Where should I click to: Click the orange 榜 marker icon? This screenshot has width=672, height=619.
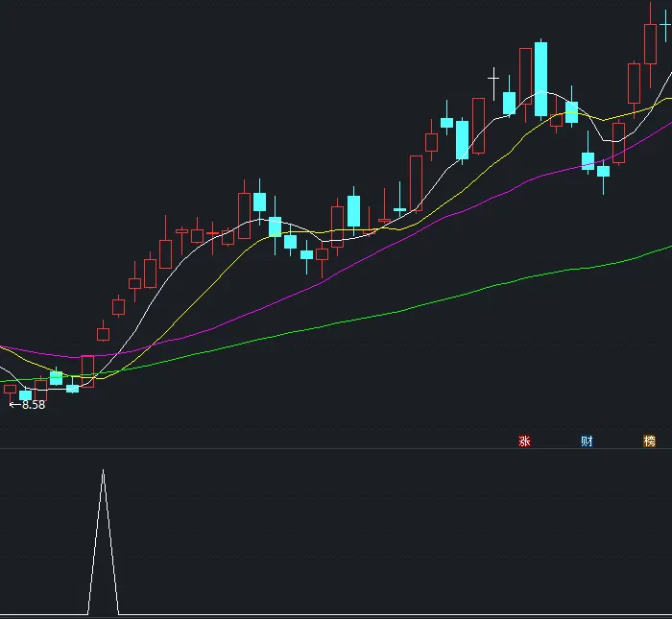point(649,440)
